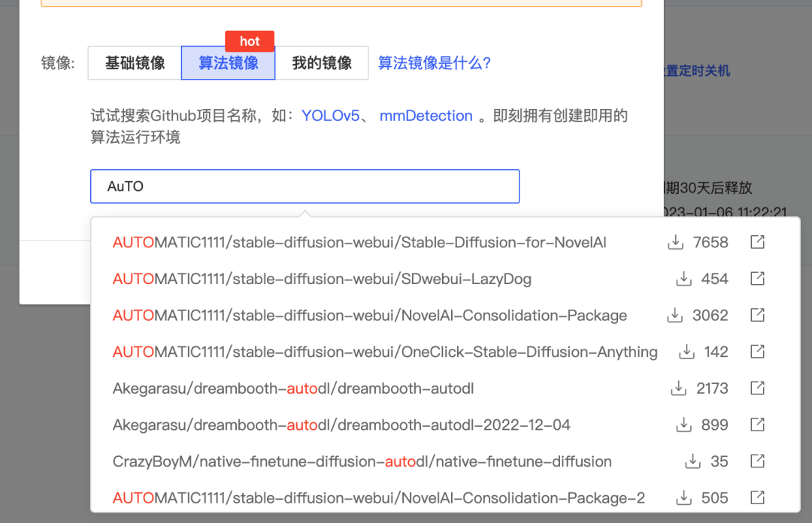Click download icon next to NovelAI-Consolidation-Package
This screenshot has height=523, width=812.
674,315
